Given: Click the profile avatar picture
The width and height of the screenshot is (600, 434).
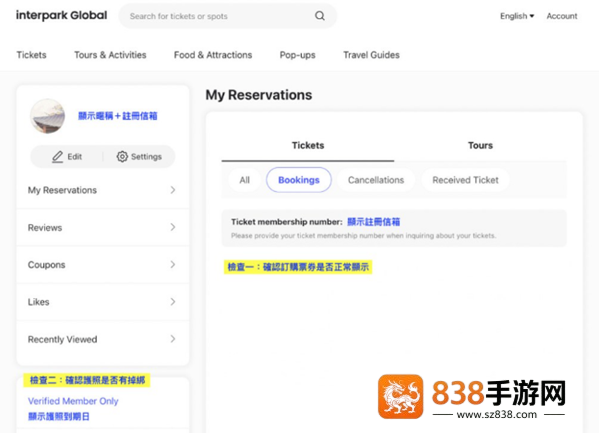Looking at the screenshot, I should pos(47,116).
